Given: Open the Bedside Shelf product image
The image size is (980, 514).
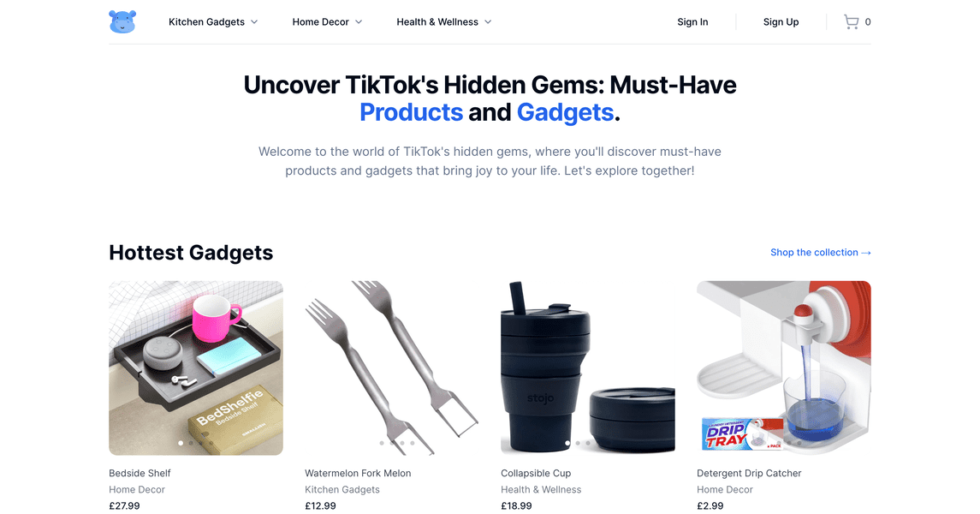Looking at the screenshot, I should (196, 368).
